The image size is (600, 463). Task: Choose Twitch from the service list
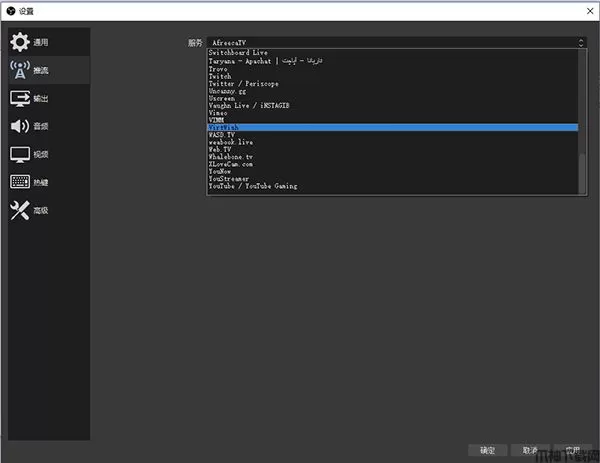[220, 76]
